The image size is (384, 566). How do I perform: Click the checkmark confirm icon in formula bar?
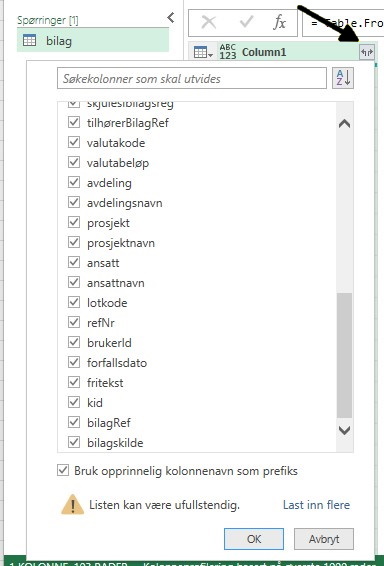pyautogui.click(x=246, y=23)
